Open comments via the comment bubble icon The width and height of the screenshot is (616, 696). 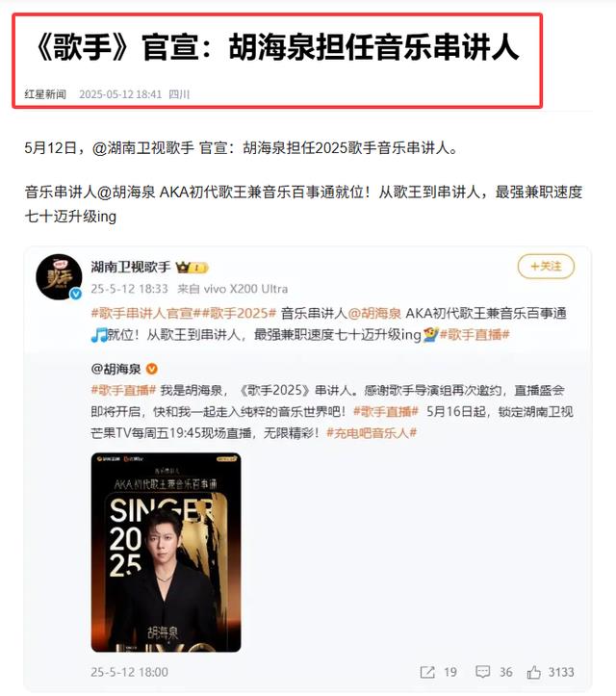[482, 672]
